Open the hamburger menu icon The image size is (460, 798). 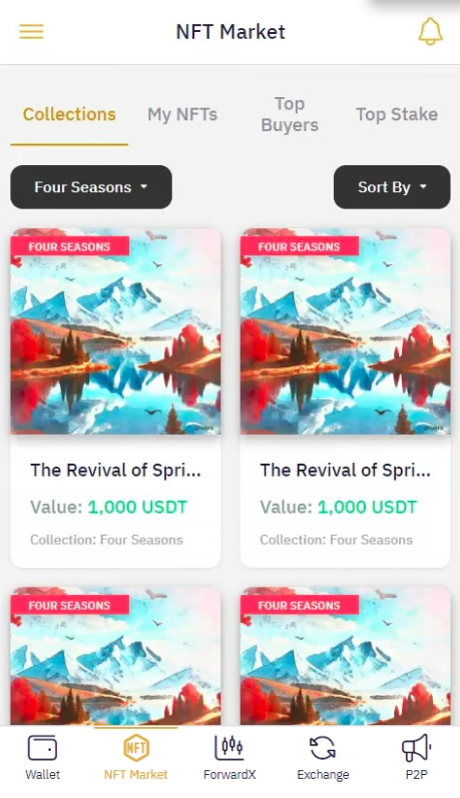(32, 32)
